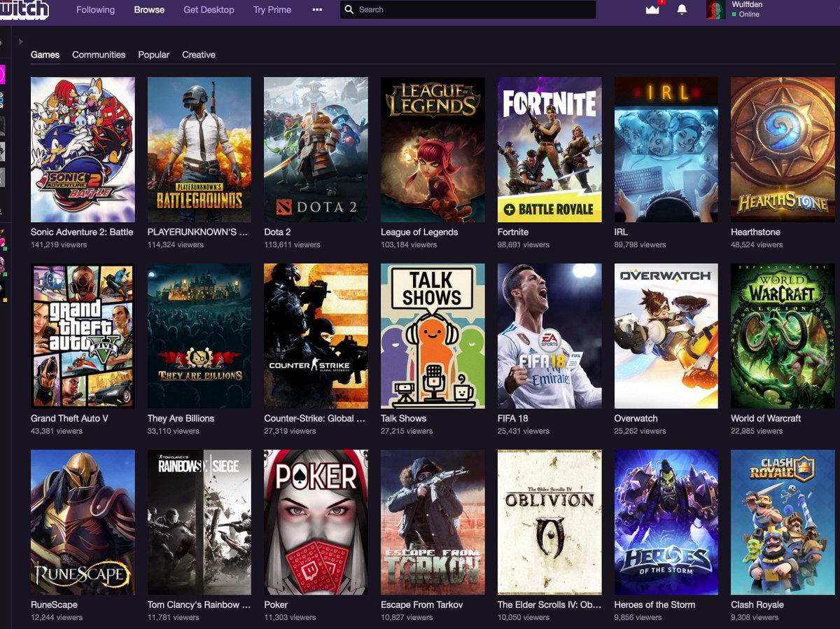
Task: Open the Prime loot crown icon
Action: tap(652, 9)
